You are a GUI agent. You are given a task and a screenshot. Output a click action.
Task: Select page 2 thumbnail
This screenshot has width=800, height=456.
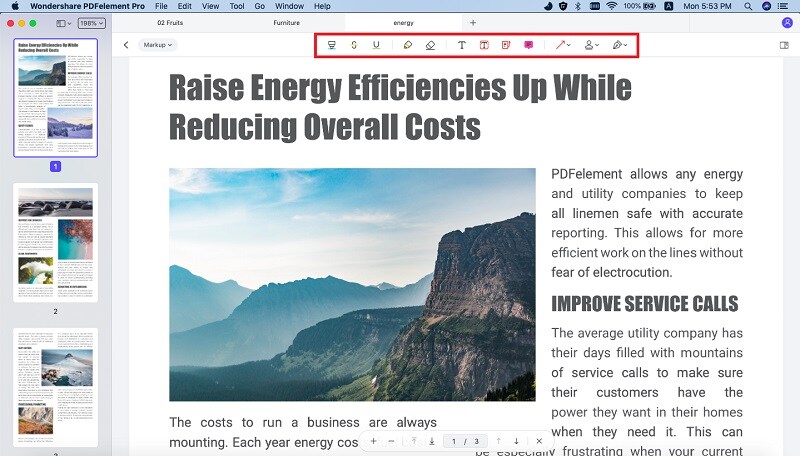[56, 243]
